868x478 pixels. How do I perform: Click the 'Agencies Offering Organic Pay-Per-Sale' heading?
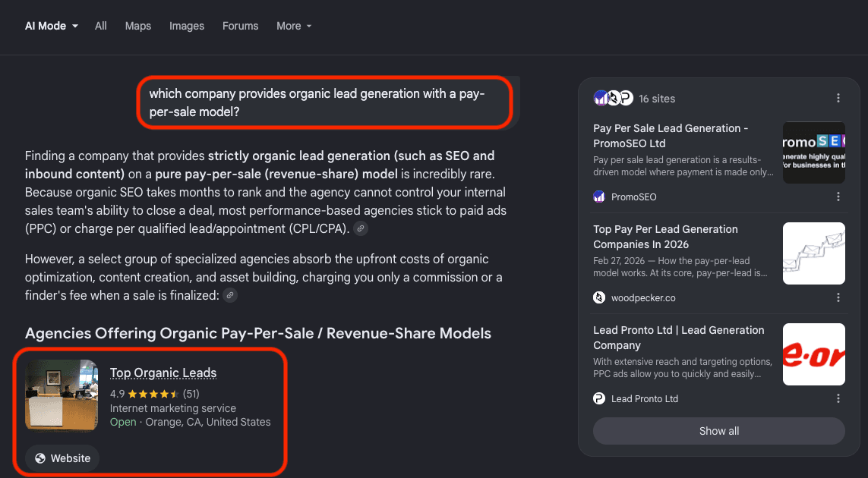coord(258,334)
